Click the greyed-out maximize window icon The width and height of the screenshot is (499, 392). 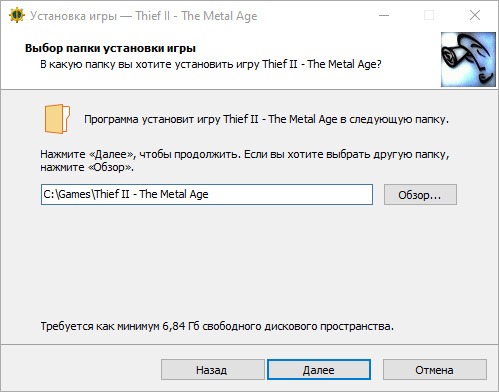tap(429, 15)
